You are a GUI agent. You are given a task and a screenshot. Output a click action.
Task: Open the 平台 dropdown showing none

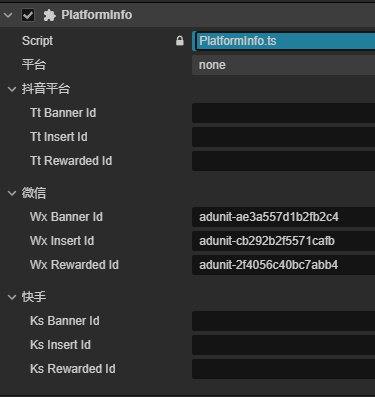point(284,65)
